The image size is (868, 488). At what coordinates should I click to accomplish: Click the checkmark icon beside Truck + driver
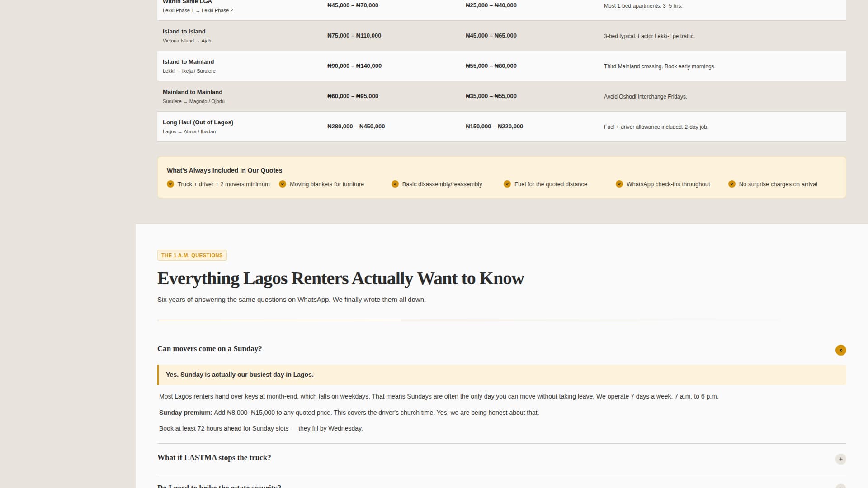coord(170,184)
